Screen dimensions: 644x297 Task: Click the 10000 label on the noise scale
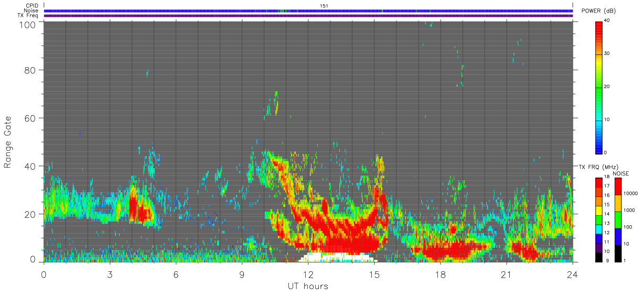pyautogui.click(x=630, y=193)
